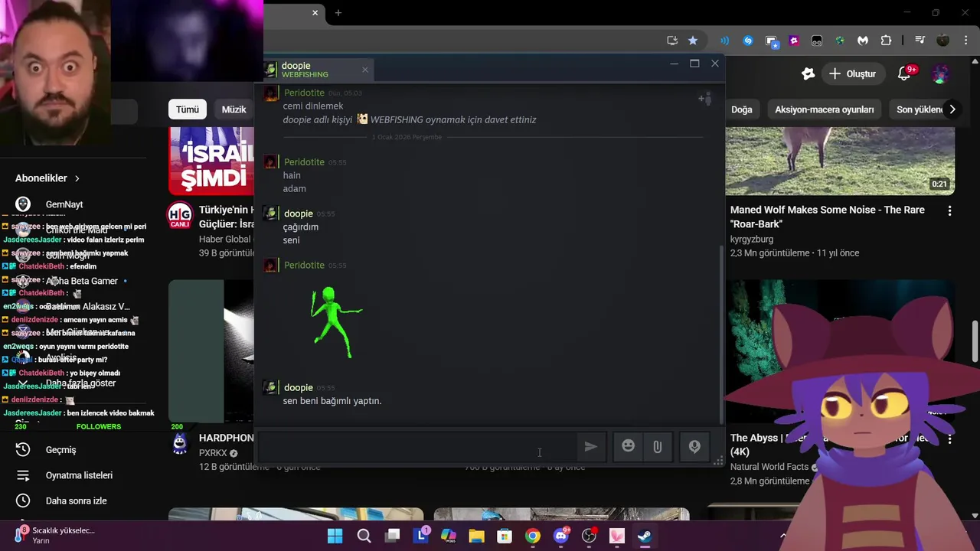980x551 pixels.
Task: Expand the Abonelikler section arrow
Action: coord(77,178)
